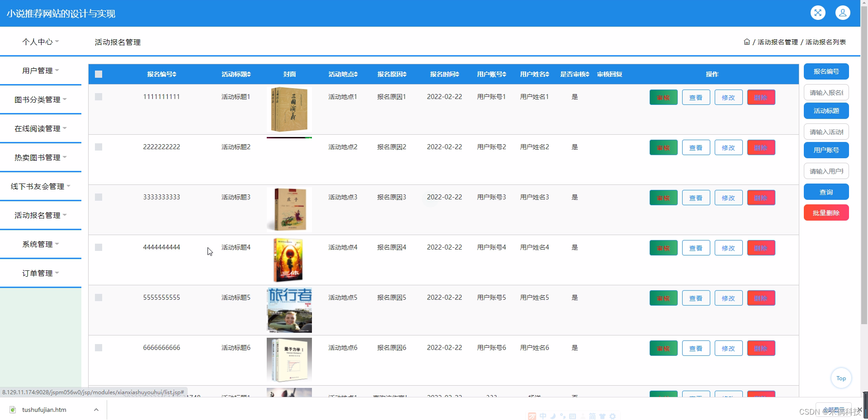This screenshot has width=868, height=420.
Task: Expand the 热卖图书管理 sidebar menu
Action: [x=41, y=157]
